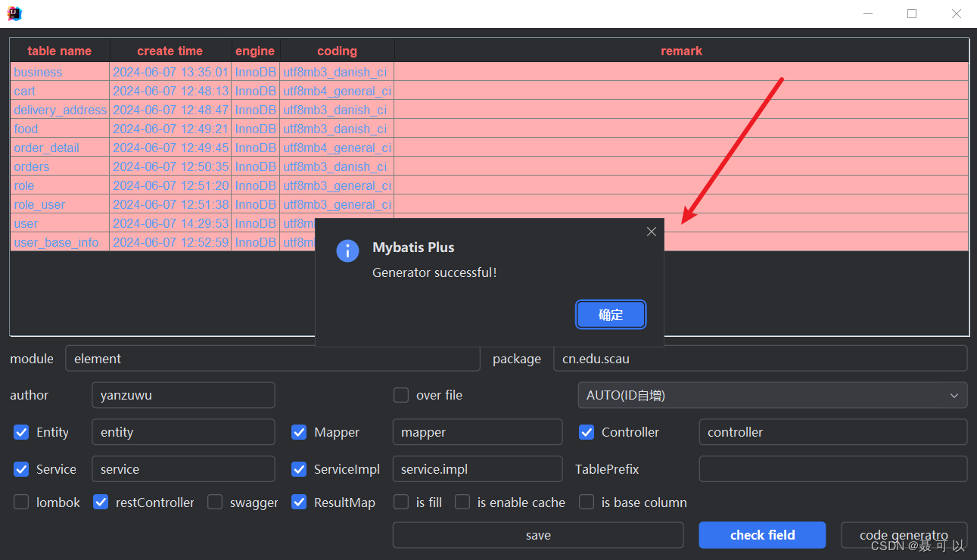Select the delivery_address table row
Viewport: 977px width, 560px height.
pos(490,110)
